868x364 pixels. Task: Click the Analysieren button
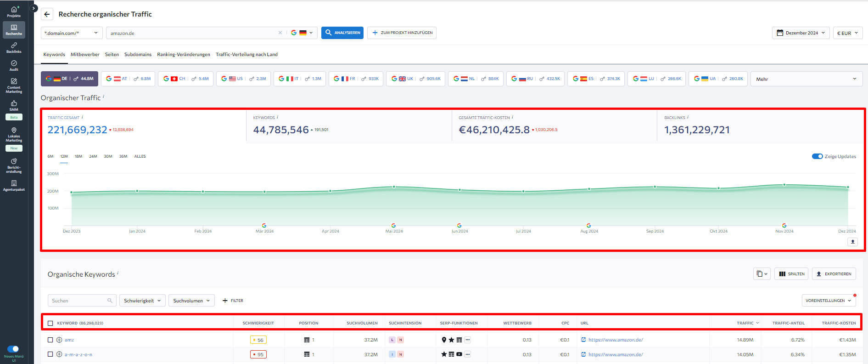click(342, 33)
